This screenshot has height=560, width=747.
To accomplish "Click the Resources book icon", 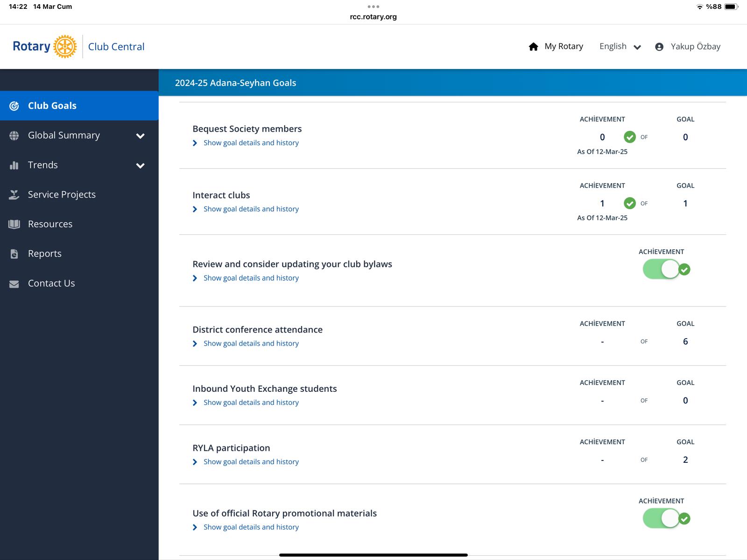I will 14,224.
